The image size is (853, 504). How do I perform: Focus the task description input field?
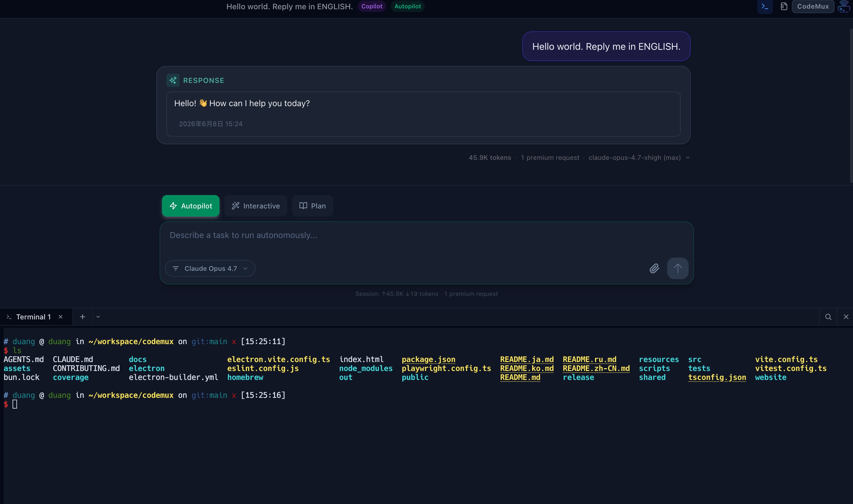pos(427,236)
